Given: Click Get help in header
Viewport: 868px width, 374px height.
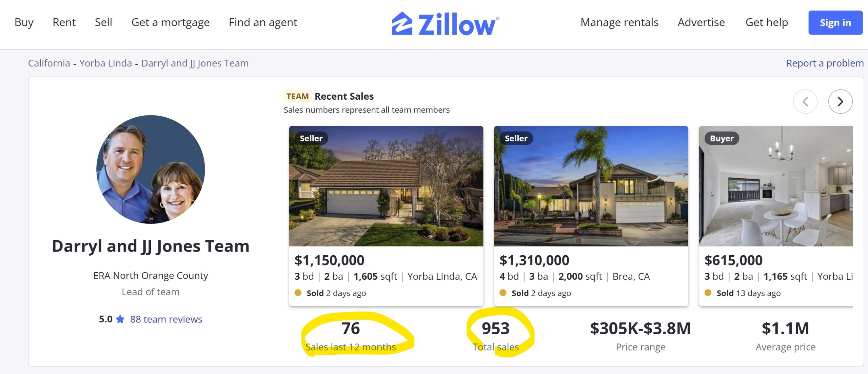Looking at the screenshot, I should tap(766, 22).
